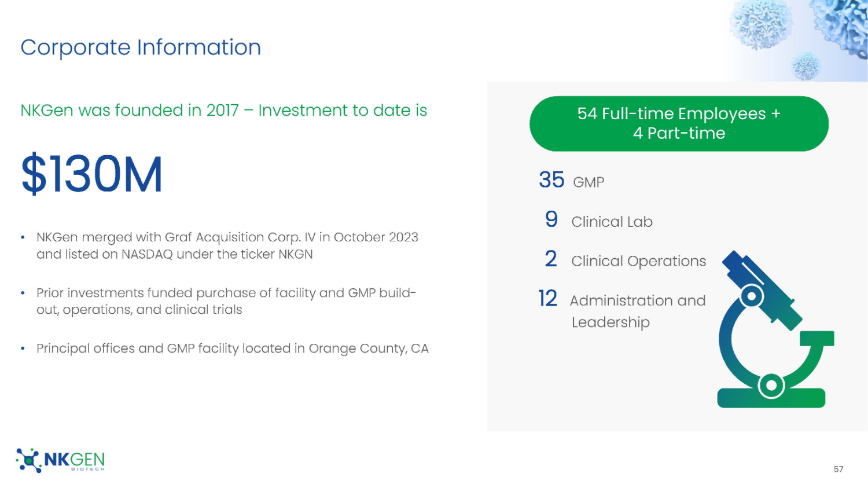Click the $130M investment figure
This screenshot has height=488, width=868.
pyautogui.click(x=92, y=174)
